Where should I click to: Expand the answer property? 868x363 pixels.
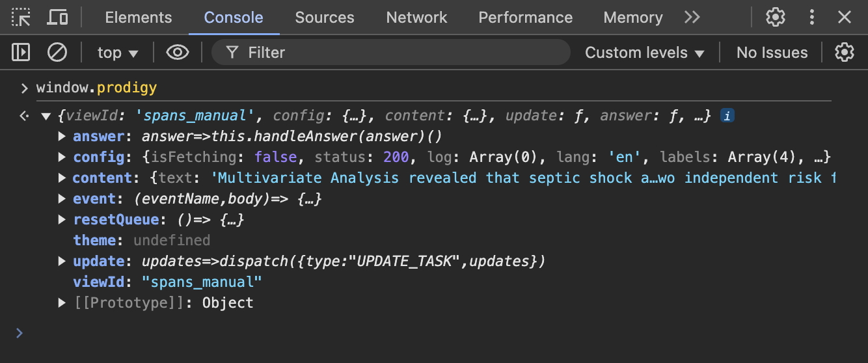click(62, 137)
